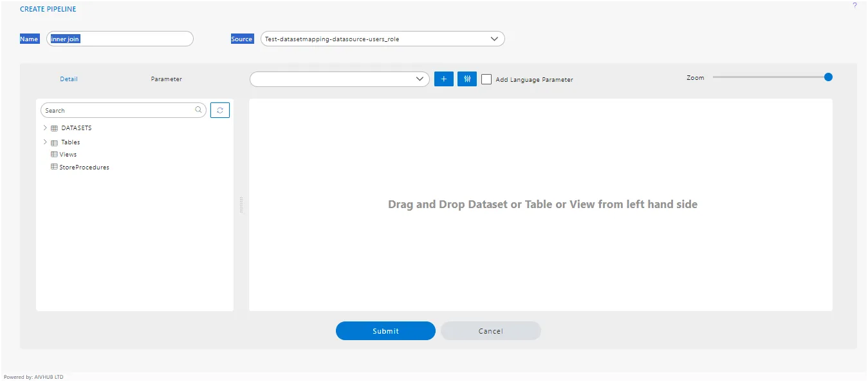Viewport: 868px width, 382px height.
Task: Click the Tables grid icon
Action: coord(54,142)
